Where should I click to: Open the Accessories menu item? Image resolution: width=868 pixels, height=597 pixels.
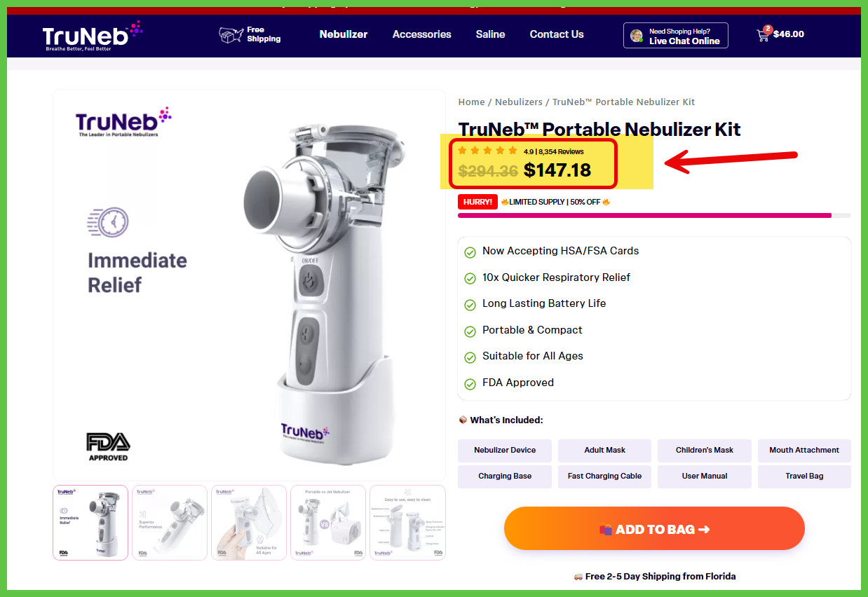(422, 34)
